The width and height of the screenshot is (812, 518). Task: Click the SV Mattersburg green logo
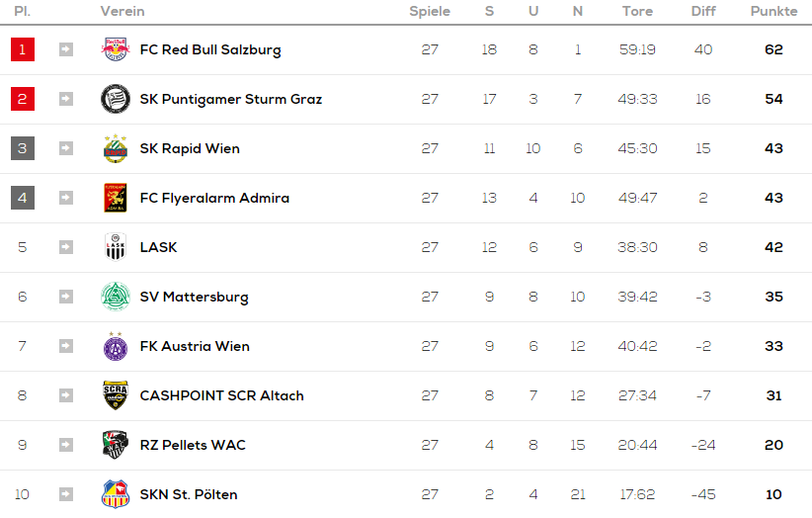tap(115, 297)
